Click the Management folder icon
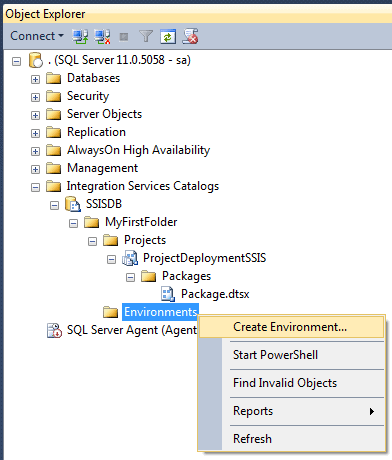 tap(53, 168)
